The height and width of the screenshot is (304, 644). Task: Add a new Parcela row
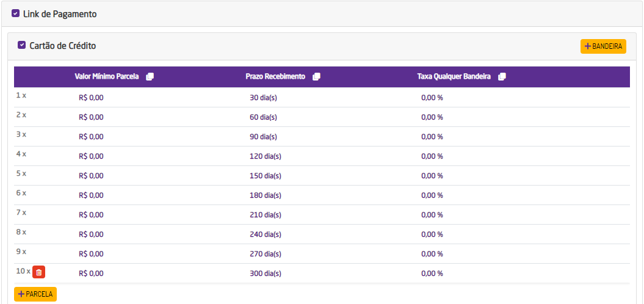point(35,294)
